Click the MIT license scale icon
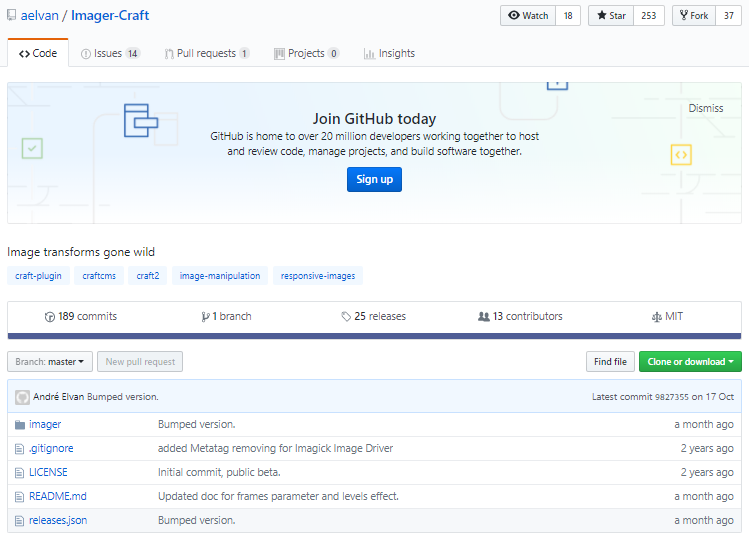The width and height of the screenshot is (749, 539). coord(657,317)
